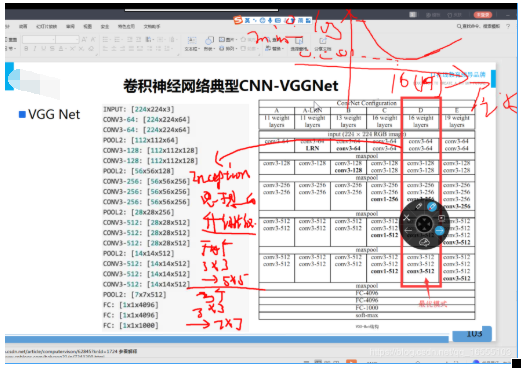
Task: Click the FC-4096 first row in the table
Action: click(367, 293)
